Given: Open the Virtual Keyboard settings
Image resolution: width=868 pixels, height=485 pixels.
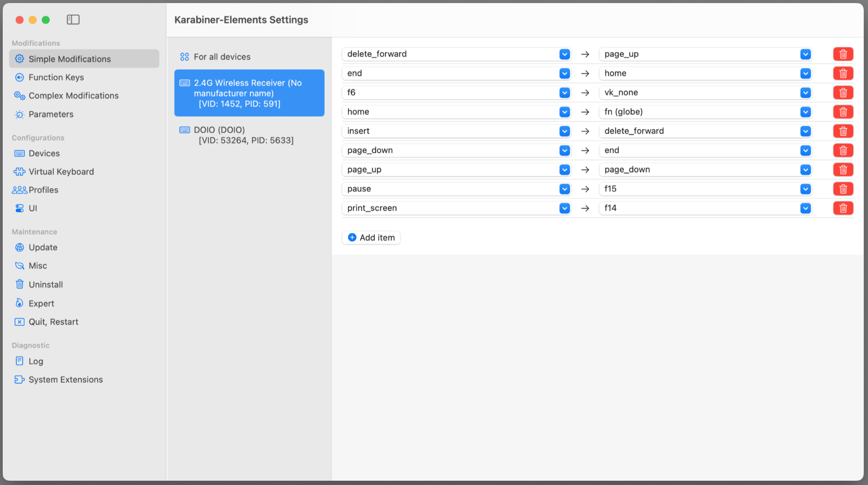Looking at the screenshot, I should pos(61,171).
